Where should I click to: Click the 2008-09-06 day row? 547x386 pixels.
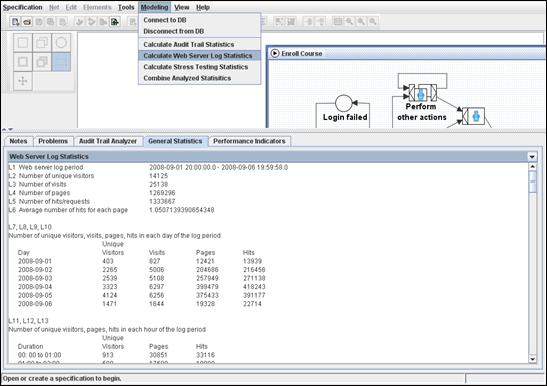pyautogui.click(x=140, y=304)
